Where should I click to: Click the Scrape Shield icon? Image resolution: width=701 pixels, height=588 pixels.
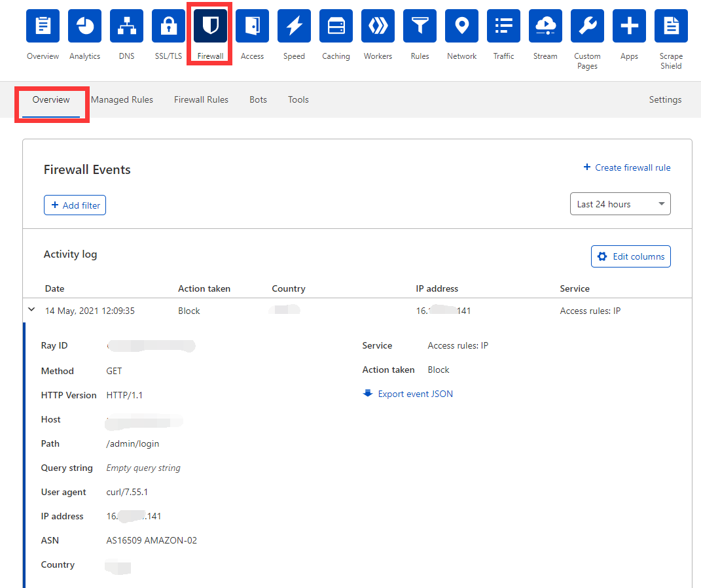coord(671,26)
